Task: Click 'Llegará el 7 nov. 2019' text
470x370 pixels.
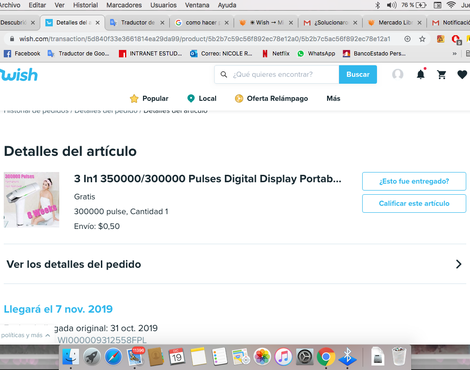Action: click(58, 309)
